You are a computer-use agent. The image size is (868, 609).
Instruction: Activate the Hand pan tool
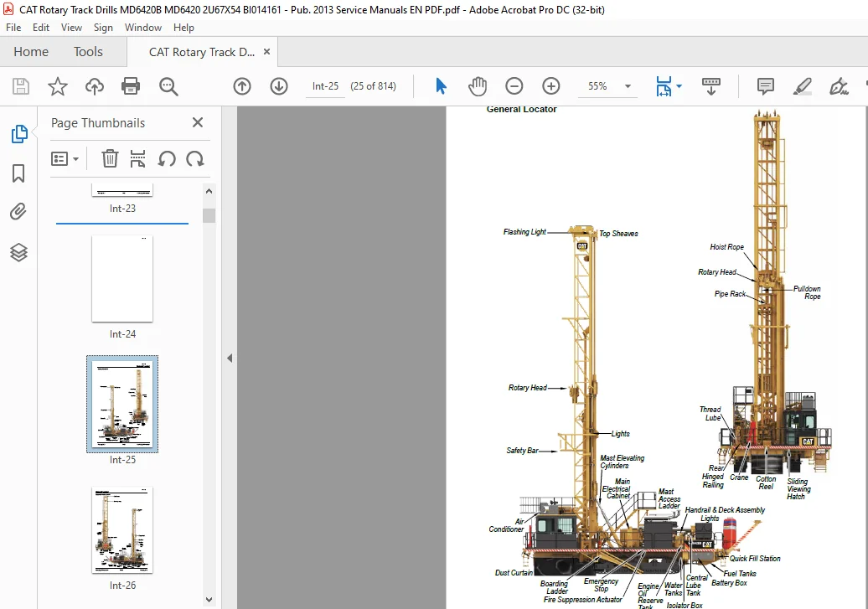click(x=478, y=86)
